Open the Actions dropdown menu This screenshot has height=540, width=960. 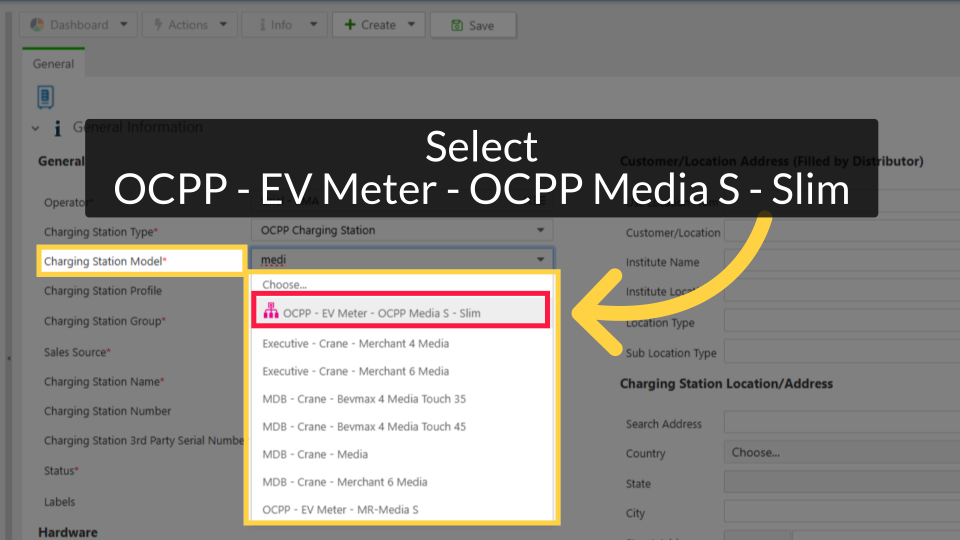[x=190, y=25]
